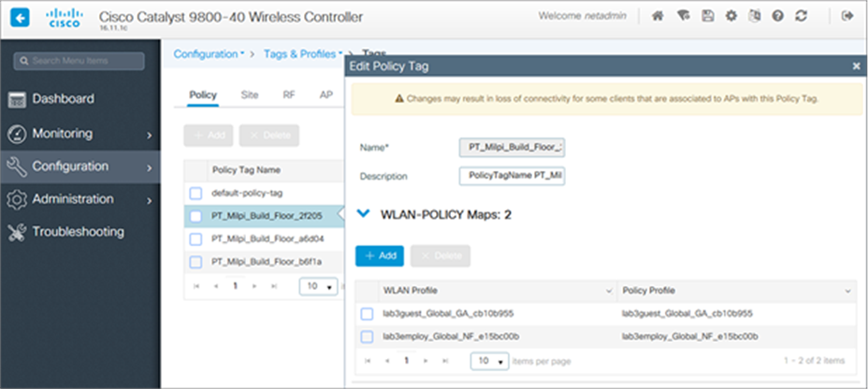Log out using the exit arrow icon
Screen dimensions: 868x389
pos(847,17)
